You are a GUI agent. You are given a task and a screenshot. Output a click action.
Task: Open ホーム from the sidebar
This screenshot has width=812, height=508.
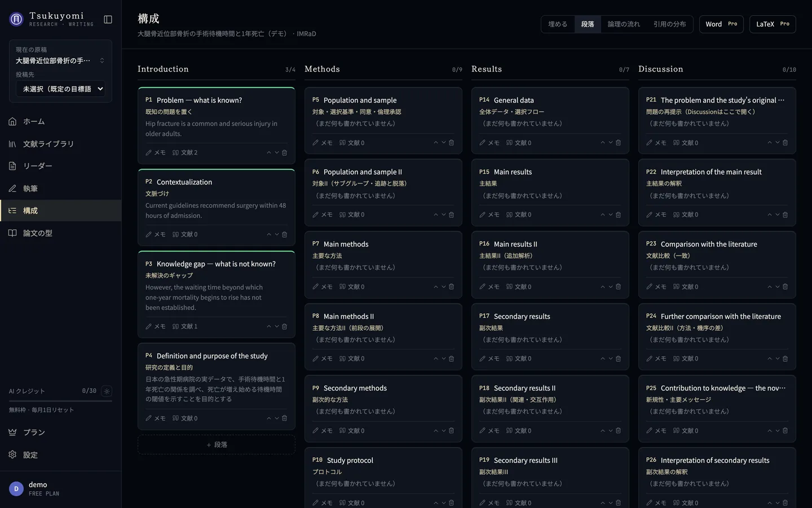click(60, 121)
